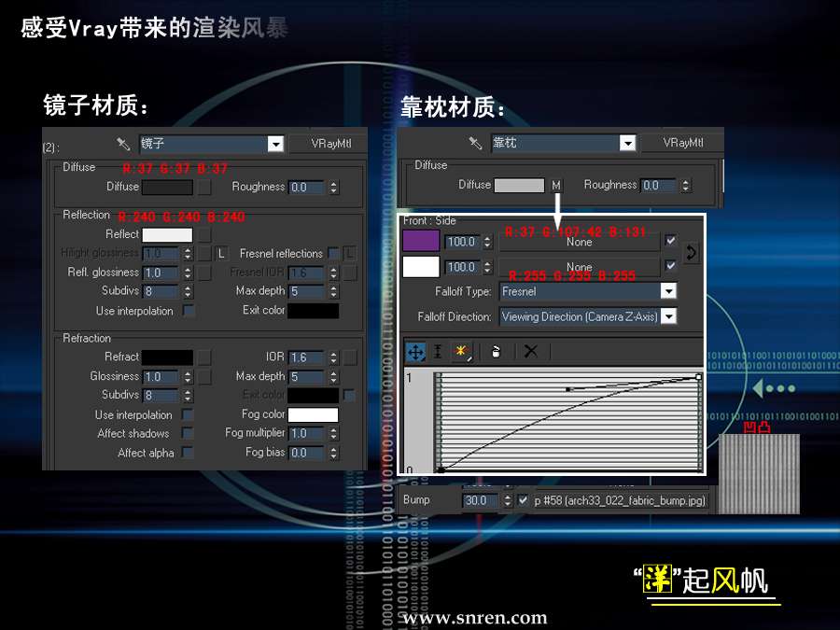Swap Front/Side colors arrow button
840x630 pixels.
tap(691, 253)
